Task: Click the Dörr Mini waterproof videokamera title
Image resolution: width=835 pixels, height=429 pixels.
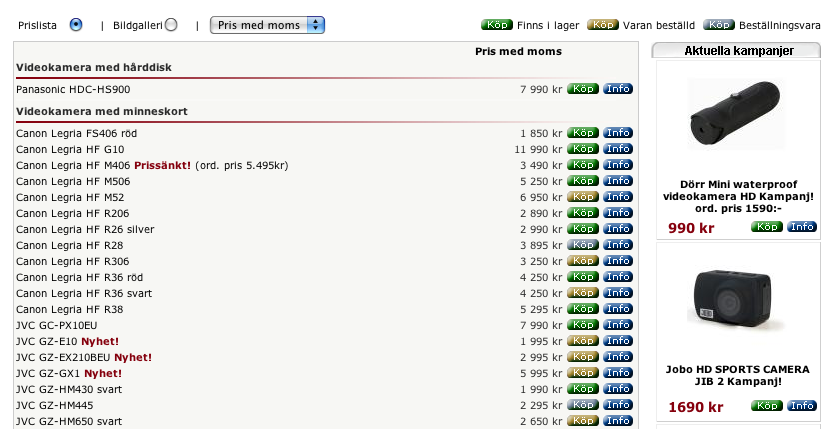Action: (x=738, y=196)
